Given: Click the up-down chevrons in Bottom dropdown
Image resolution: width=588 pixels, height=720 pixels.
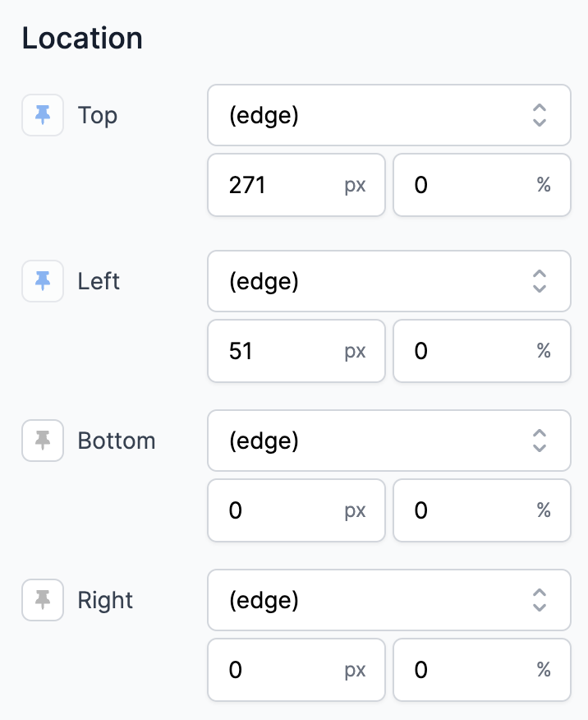Looking at the screenshot, I should (540, 441).
